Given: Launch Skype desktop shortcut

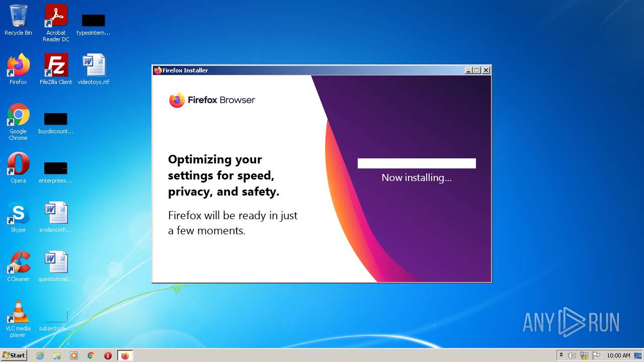Looking at the screenshot, I should pos(18,217).
